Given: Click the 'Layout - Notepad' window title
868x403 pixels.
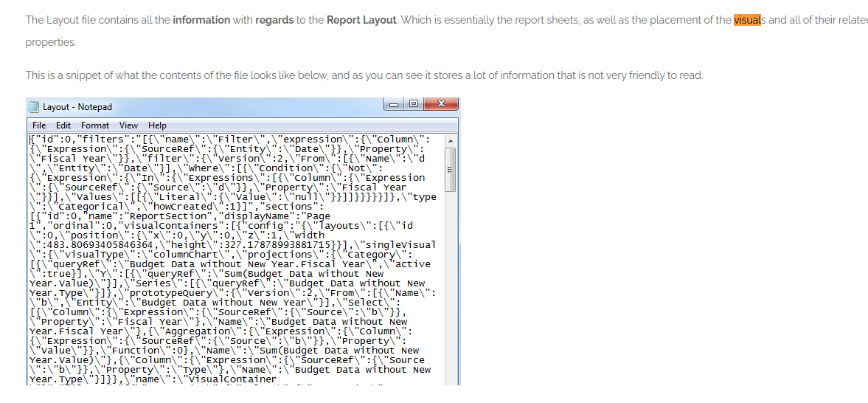Looking at the screenshot, I should click(x=77, y=107).
